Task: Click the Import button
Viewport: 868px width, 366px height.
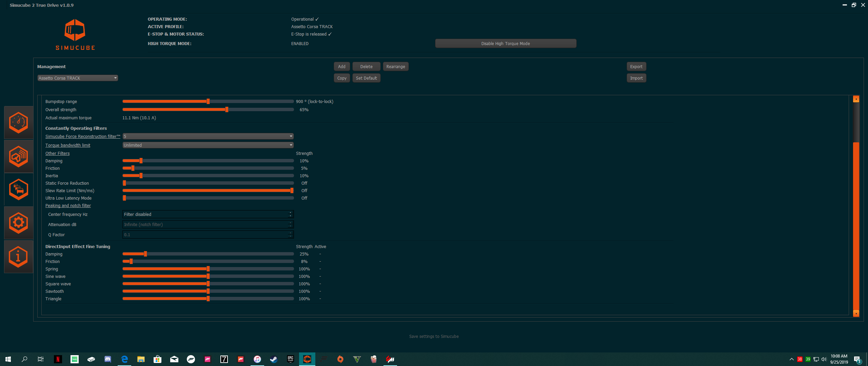Action: pyautogui.click(x=636, y=78)
